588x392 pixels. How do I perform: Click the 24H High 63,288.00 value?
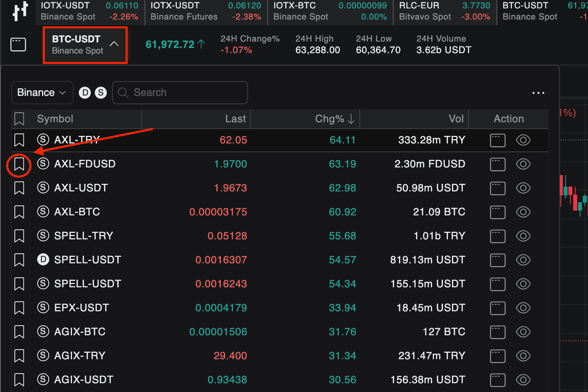(318, 50)
